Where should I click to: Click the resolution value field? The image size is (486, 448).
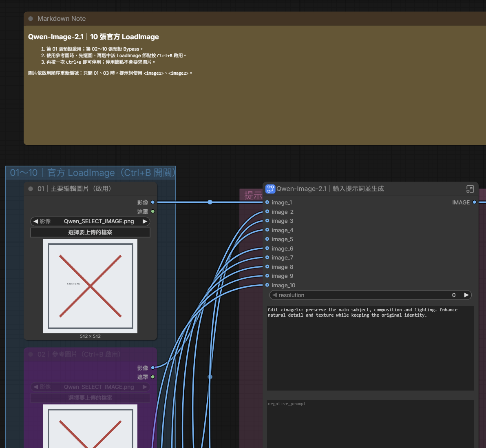[x=370, y=295]
